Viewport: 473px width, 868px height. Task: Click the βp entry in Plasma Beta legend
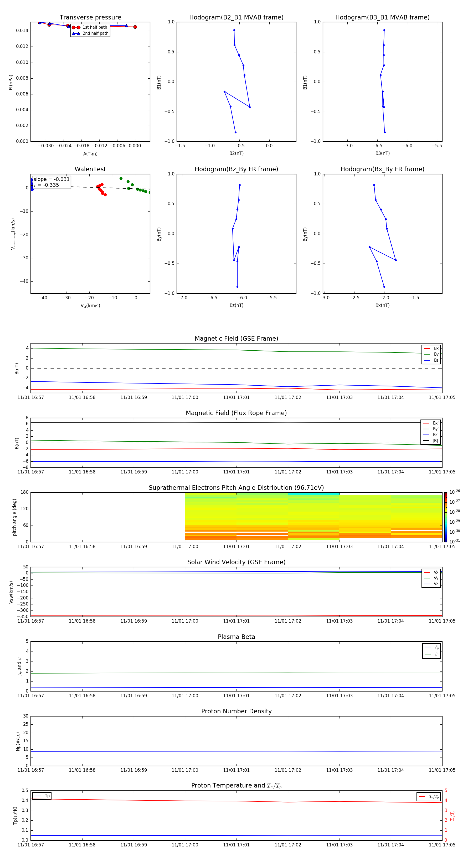coord(432,647)
